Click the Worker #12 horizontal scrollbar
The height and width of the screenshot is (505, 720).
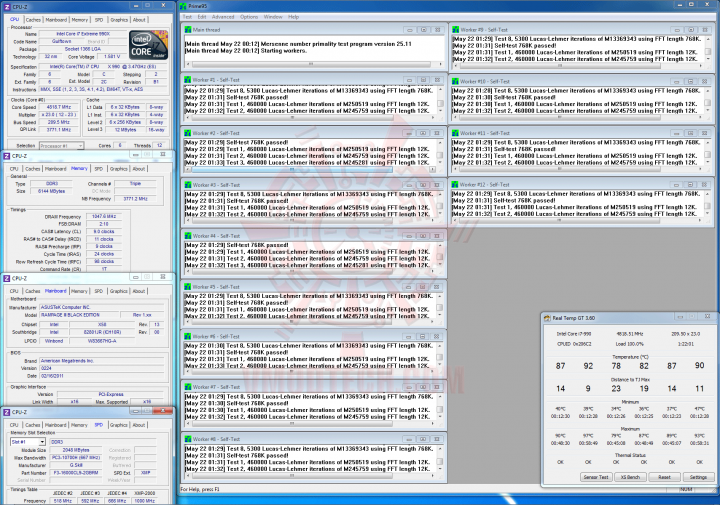tap(579, 221)
